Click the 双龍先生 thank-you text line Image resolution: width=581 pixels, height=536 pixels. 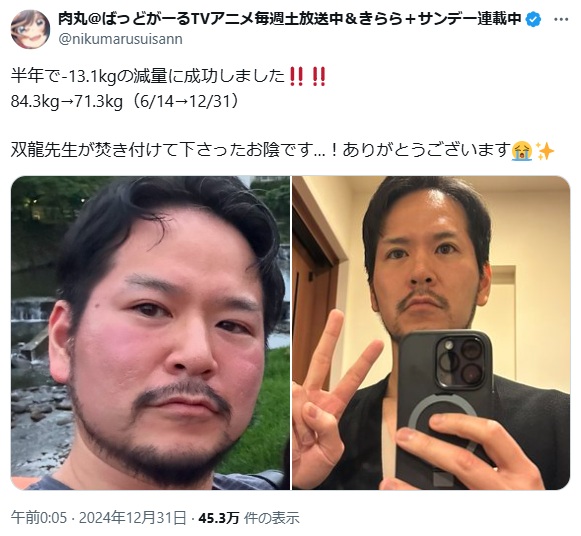pos(283,151)
